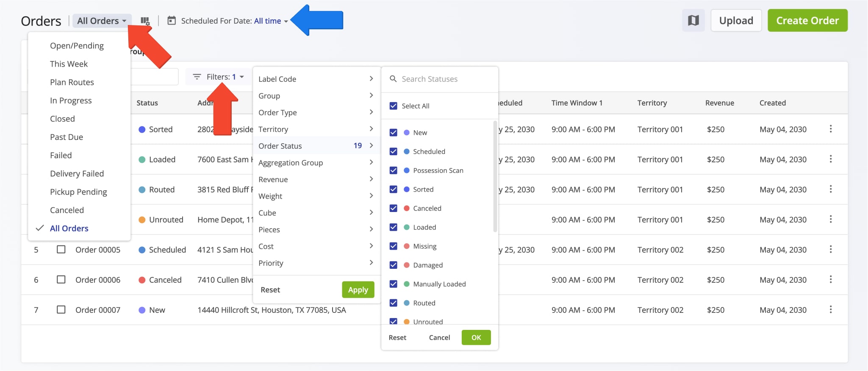Open three-dot menu for Order 00006 row
The width and height of the screenshot is (868, 371).
[x=830, y=279]
